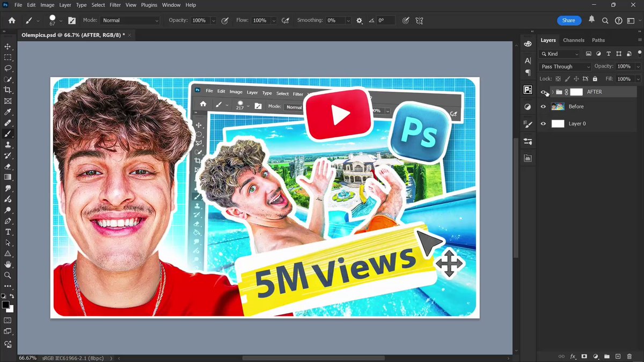Image resolution: width=644 pixels, height=362 pixels.
Task: Select the Before layer thumbnail
Action: pos(558,107)
